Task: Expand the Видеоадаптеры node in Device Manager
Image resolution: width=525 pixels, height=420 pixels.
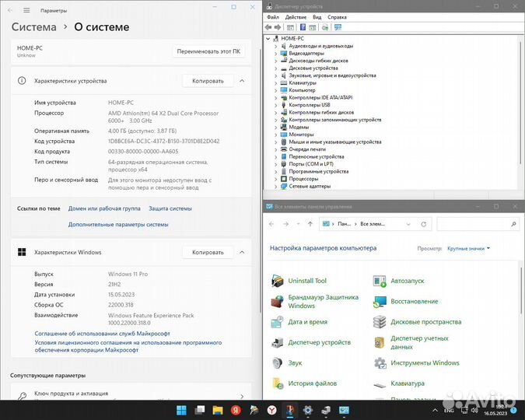Action: [276, 53]
